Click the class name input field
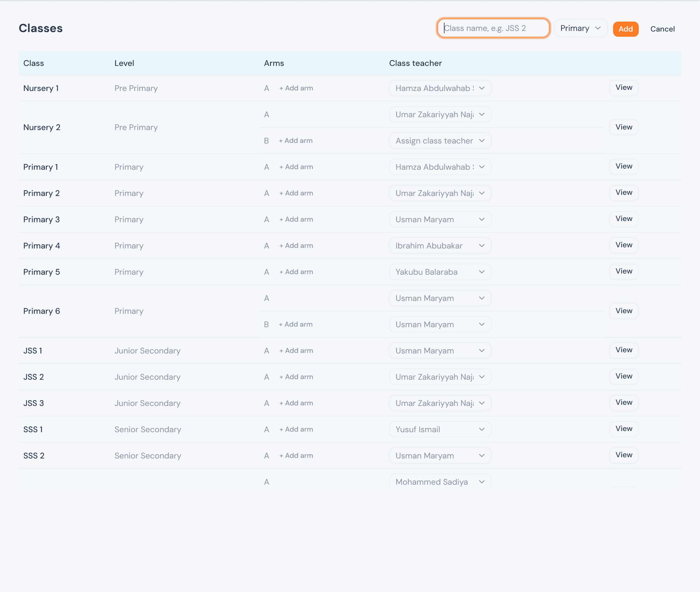Image resolution: width=700 pixels, height=592 pixels. pos(493,28)
